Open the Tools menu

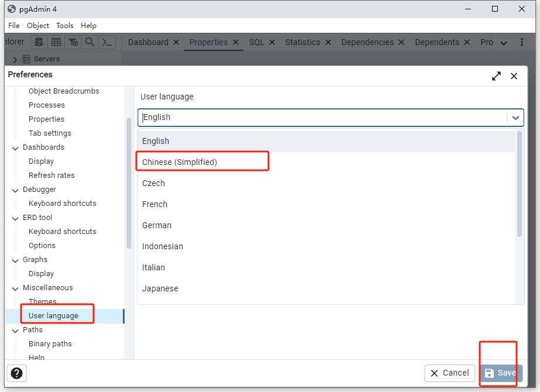click(65, 26)
